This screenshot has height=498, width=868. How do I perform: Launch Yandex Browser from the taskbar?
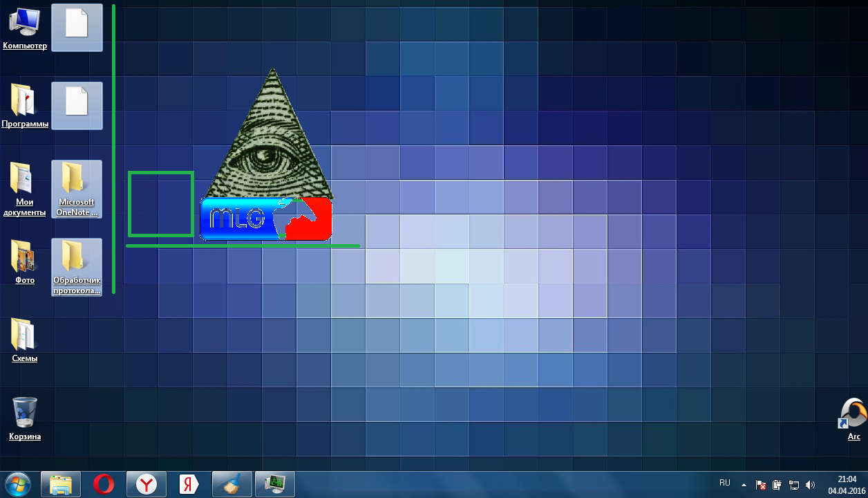pos(147,484)
